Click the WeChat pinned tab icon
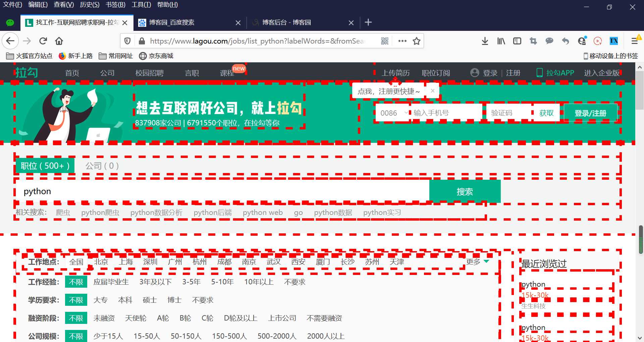The width and height of the screenshot is (644, 342). tap(10, 22)
